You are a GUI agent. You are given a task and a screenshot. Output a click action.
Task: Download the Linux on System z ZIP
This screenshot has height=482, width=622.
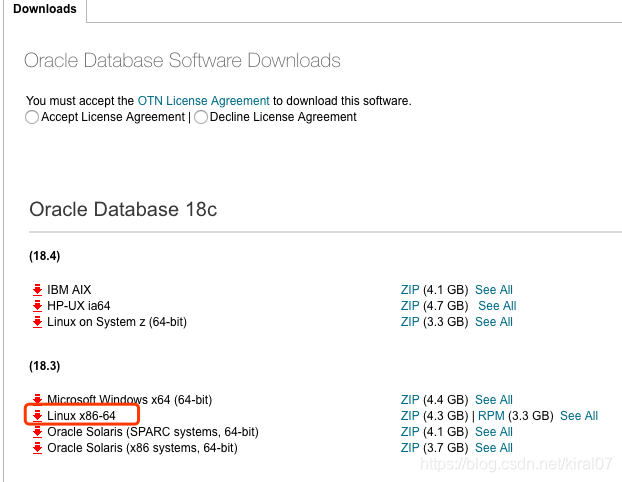[x=410, y=322]
